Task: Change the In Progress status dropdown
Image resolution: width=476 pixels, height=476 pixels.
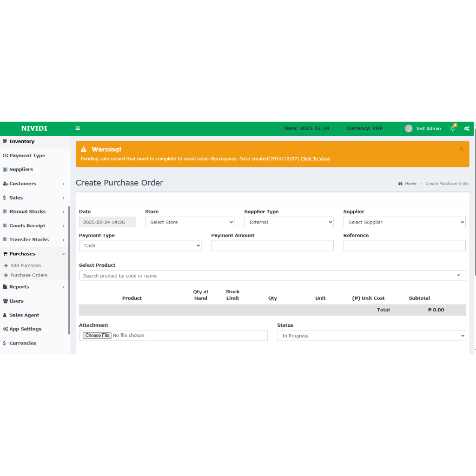Action: tap(371, 336)
